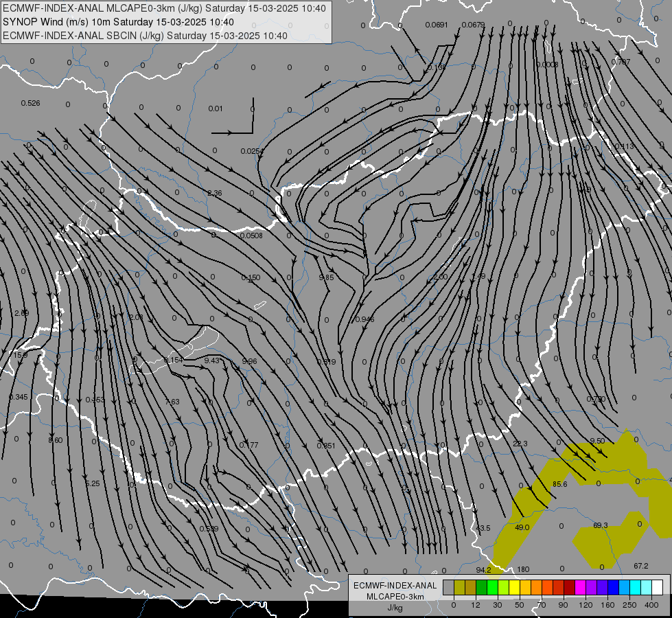672x618 pixels.
Task: Click the map value 0.177
Action: pos(248,445)
